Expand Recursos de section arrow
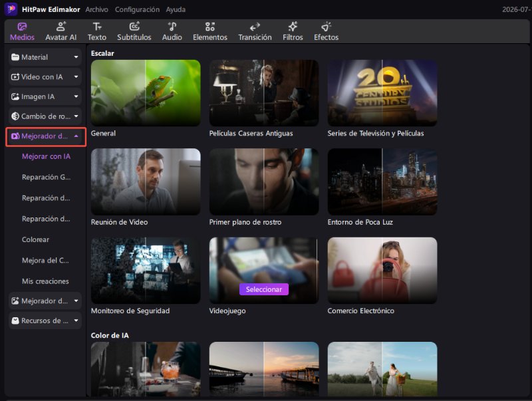The width and height of the screenshot is (532, 401). point(76,321)
